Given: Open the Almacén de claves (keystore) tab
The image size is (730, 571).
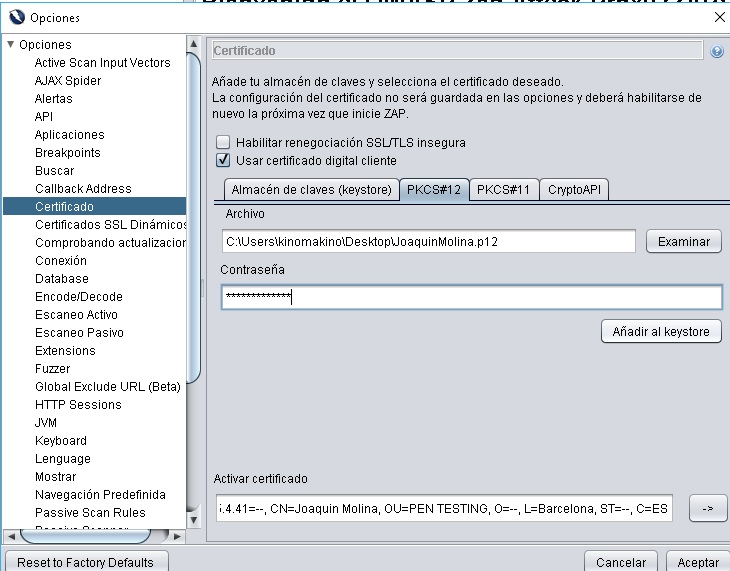Looking at the screenshot, I should pyautogui.click(x=311, y=189).
